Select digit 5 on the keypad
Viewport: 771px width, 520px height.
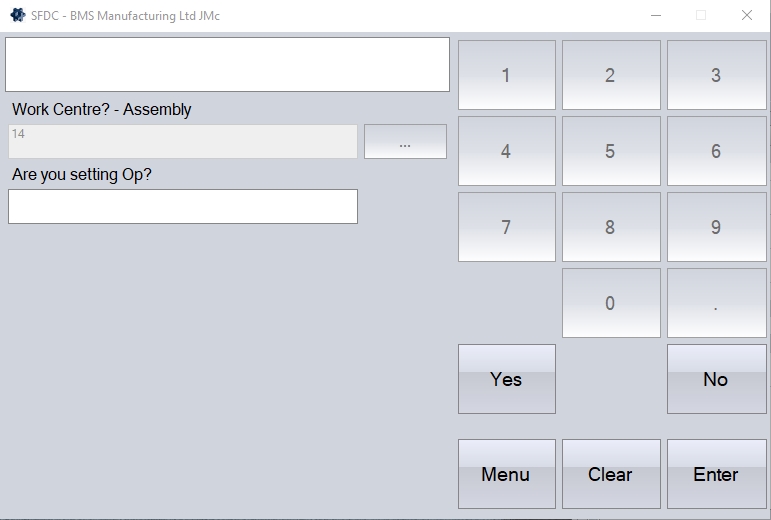(610, 151)
